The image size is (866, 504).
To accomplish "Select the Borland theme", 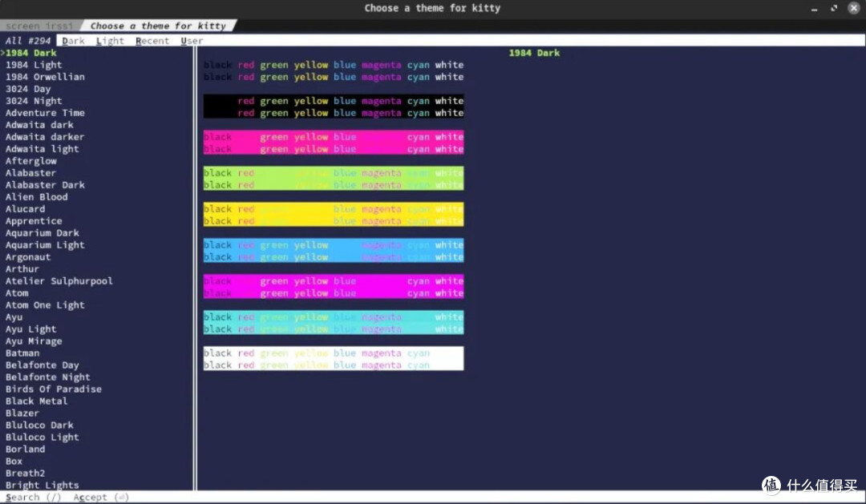I will coord(26,449).
